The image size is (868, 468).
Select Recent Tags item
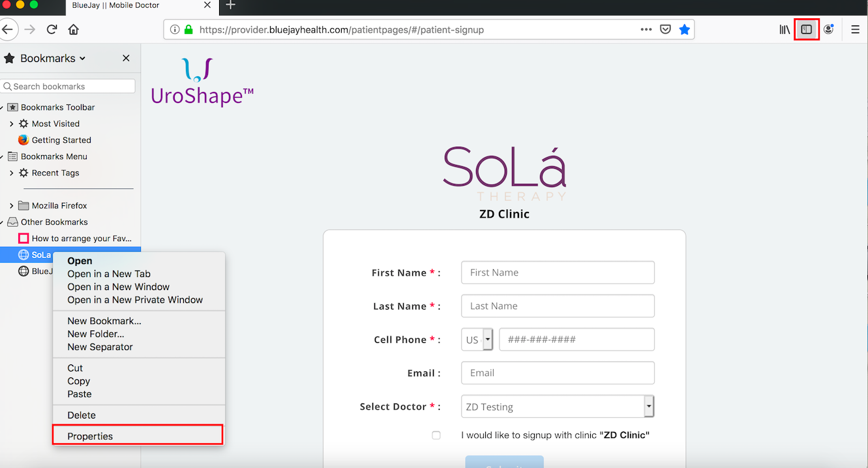pyautogui.click(x=55, y=173)
